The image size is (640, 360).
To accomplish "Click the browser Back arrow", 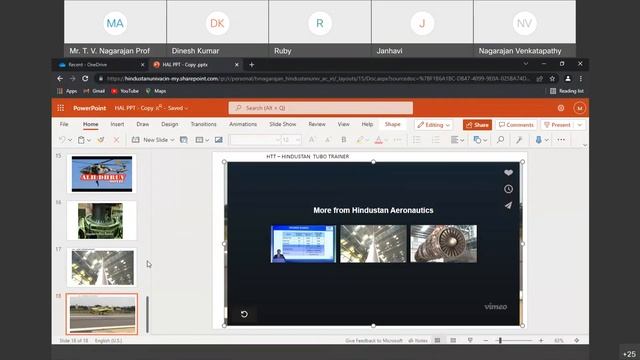I will pyautogui.click(x=60, y=78).
